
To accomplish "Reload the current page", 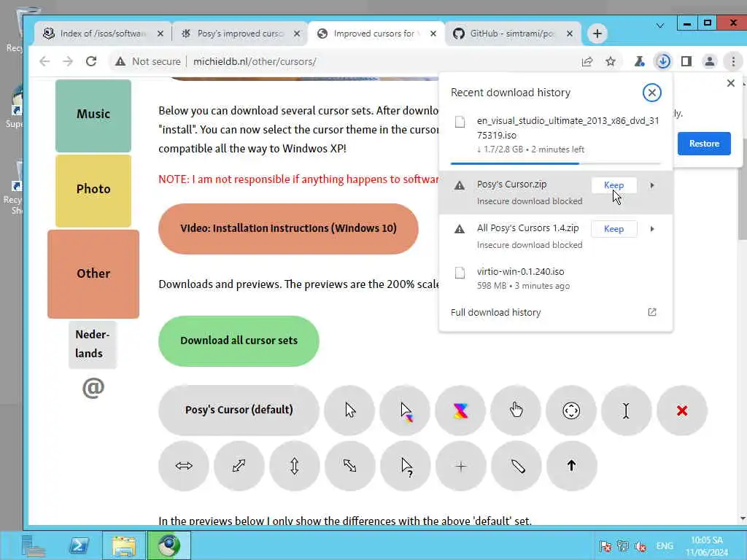I will (91, 61).
